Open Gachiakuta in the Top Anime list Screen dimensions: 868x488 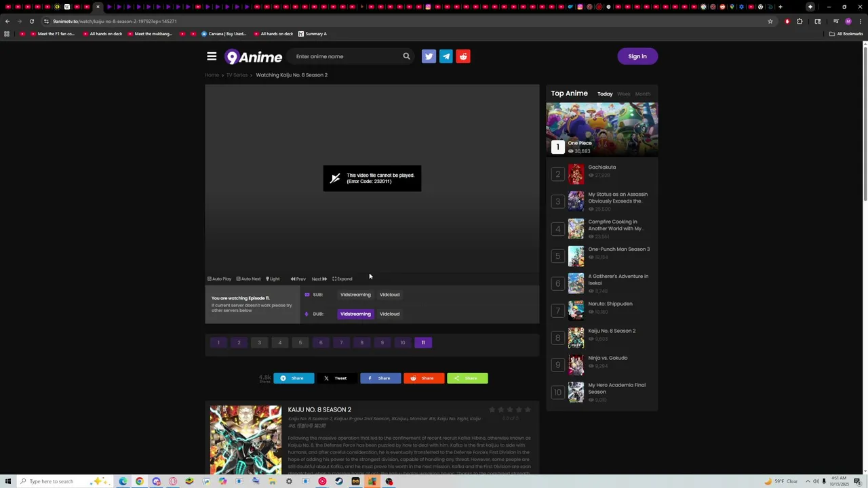(x=602, y=167)
